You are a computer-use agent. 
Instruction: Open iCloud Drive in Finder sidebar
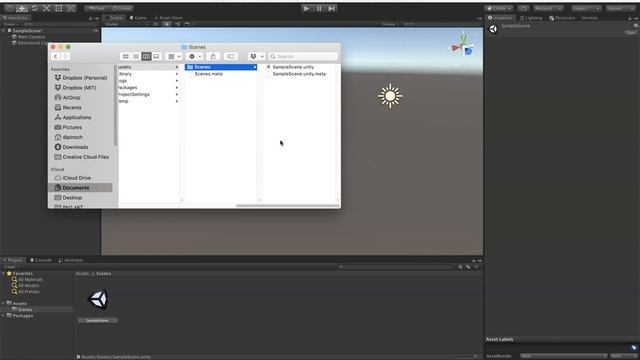click(73, 178)
